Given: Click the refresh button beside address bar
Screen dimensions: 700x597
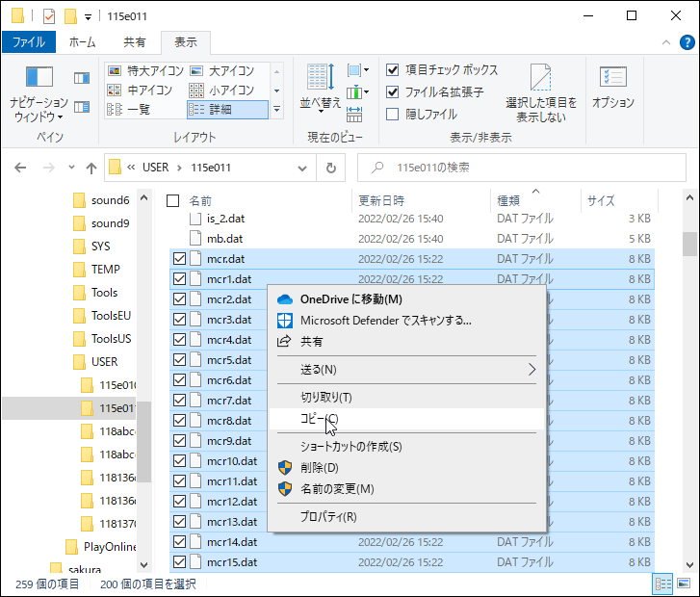Looking at the screenshot, I should [x=330, y=168].
